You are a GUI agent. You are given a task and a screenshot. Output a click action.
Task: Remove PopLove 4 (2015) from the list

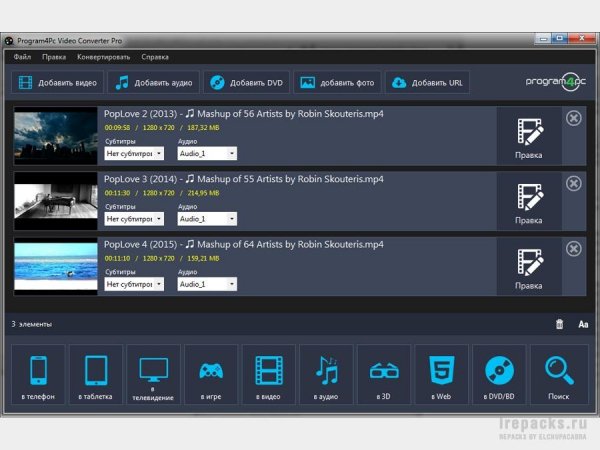[574, 249]
